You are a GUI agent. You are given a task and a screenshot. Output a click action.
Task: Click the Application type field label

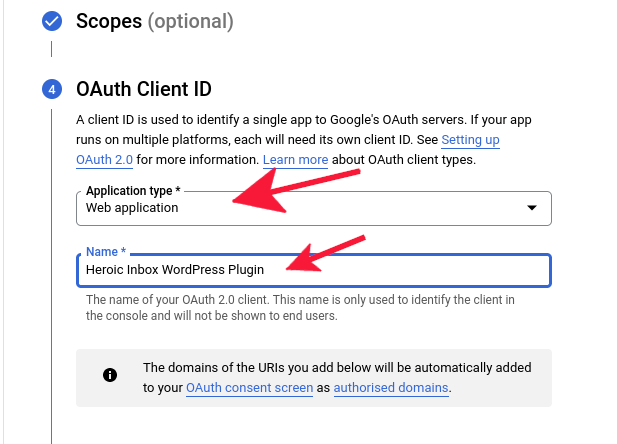tap(133, 191)
